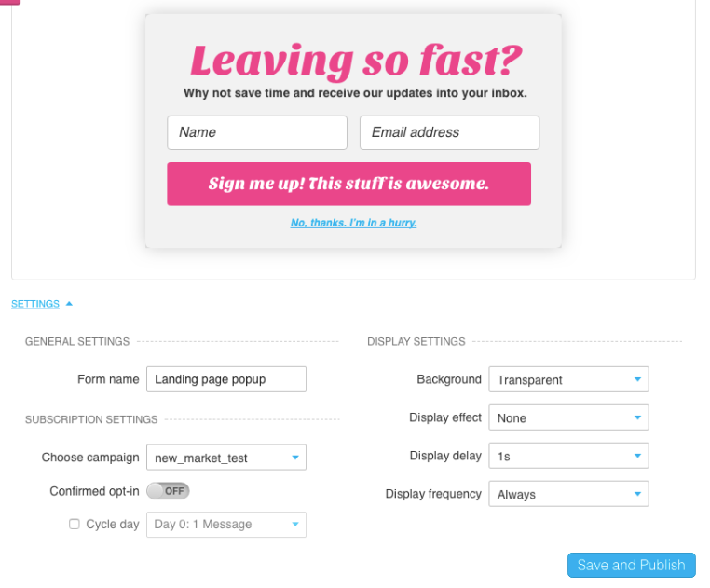710x588 pixels.
Task: Open the new_market_test campaign dropdown
Action: (226, 458)
